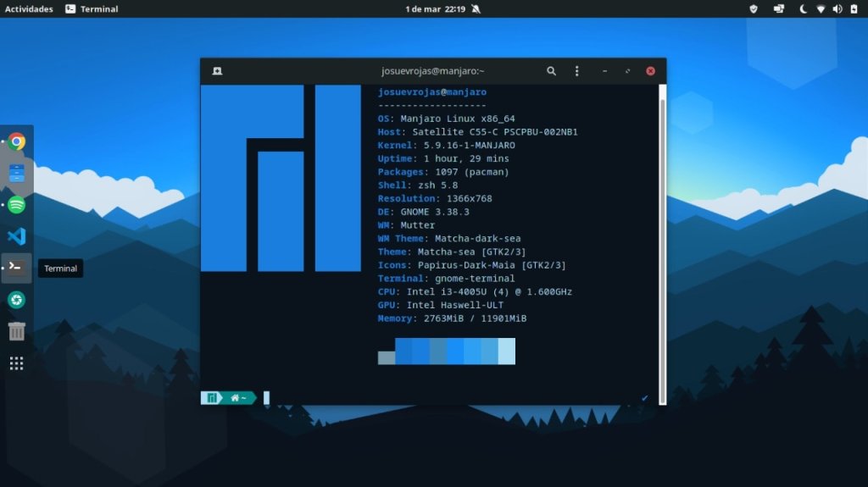This screenshot has width=868, height=487.
Task: Open the Wi-Fi network indicator
Action: 821,9
